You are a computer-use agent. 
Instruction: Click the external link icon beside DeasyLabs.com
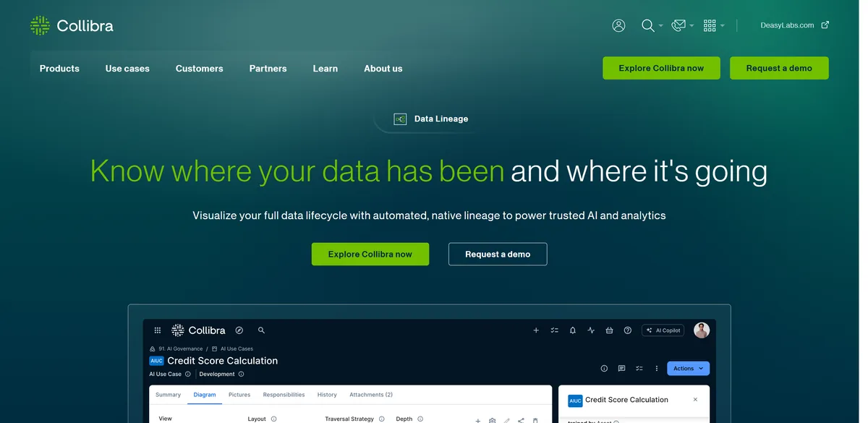825,25
